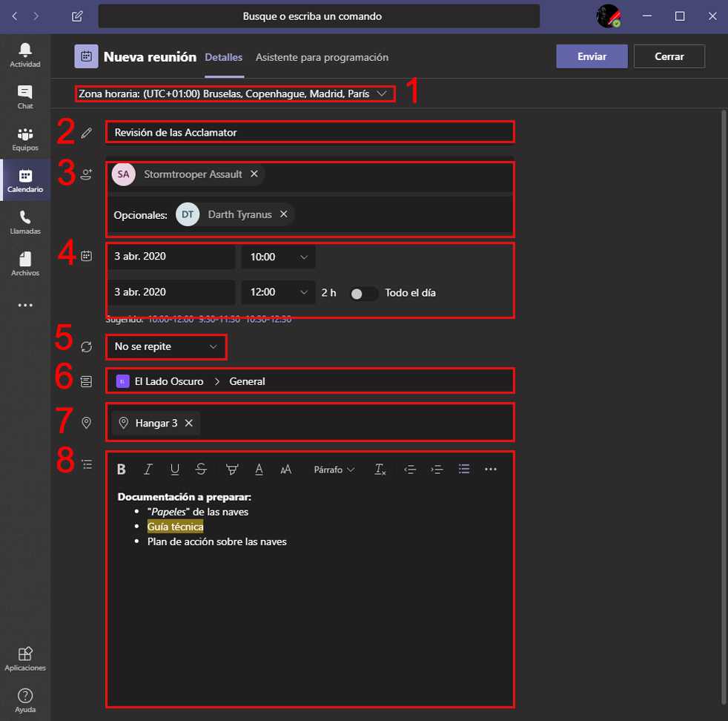Enable the Todo el día switch

363,293
